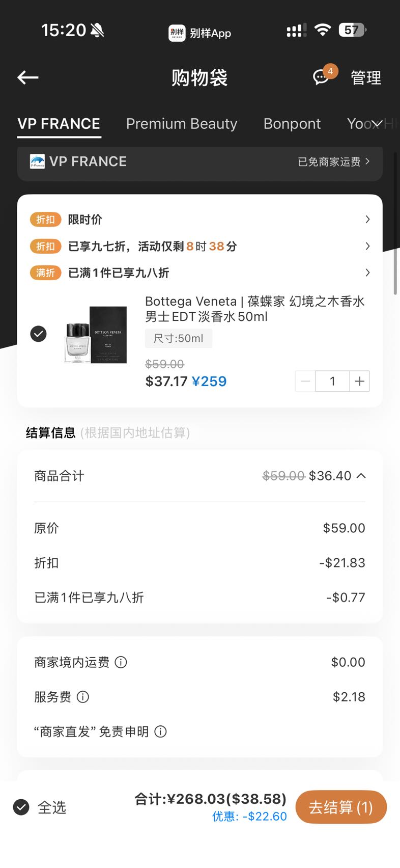400x868 pixels.
Task: Tap the VP France store logo icon
Action: (x=37, y=161)
